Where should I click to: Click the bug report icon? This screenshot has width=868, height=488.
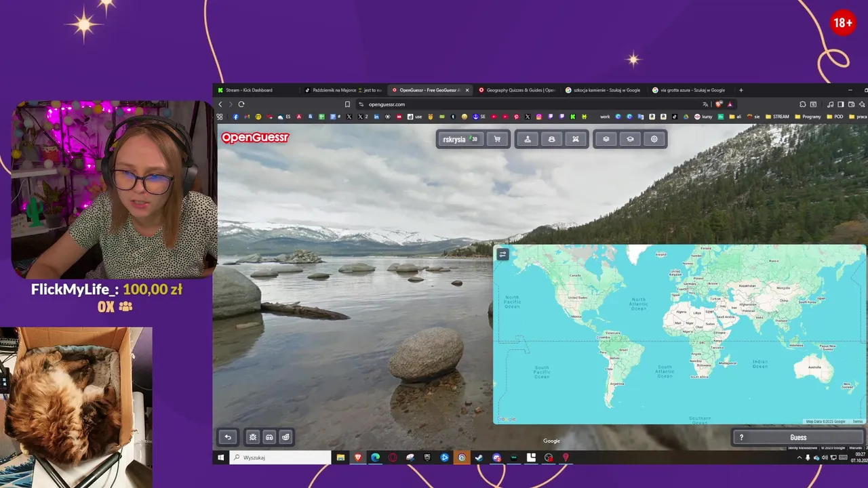pyautogui.click(x=252, y=437)
